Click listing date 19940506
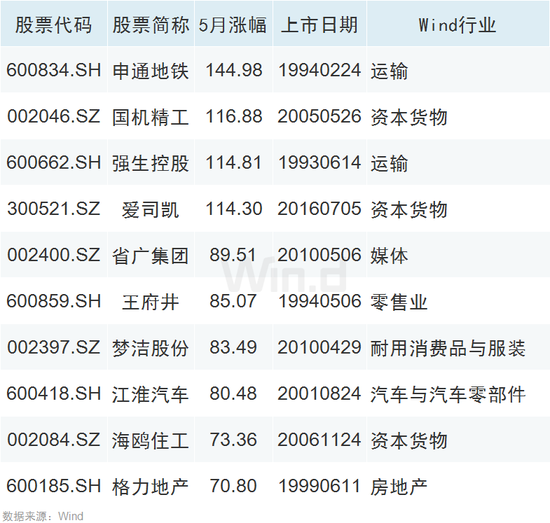The height and width of the screenshot is (523, 550). [x=320, y=301]
